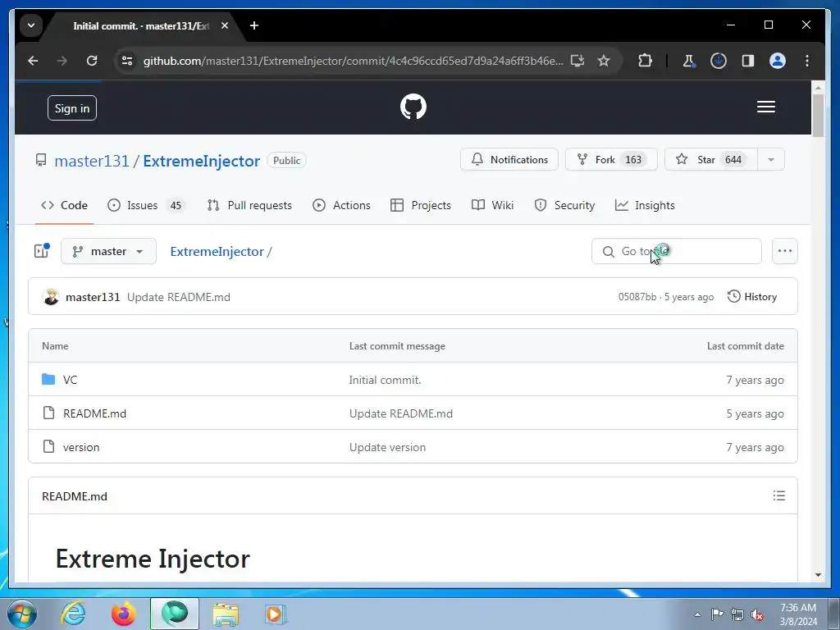Open the browser Extensions puzzle icon
Screen dimensions: 840x630
coord(645,61)
